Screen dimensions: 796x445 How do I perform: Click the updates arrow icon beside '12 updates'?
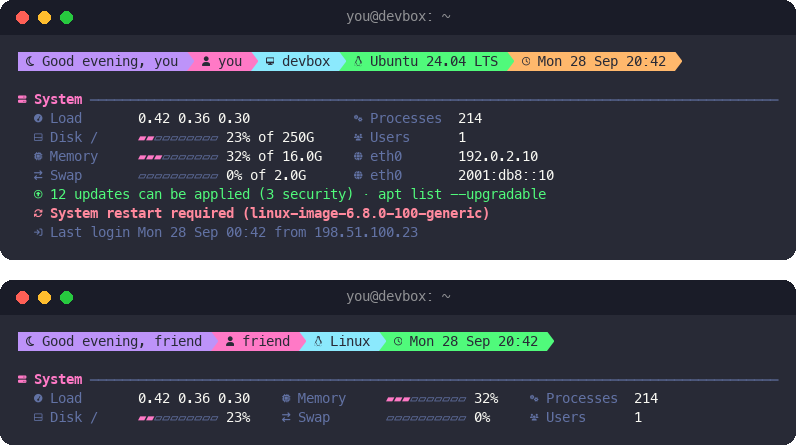(38, 194)
